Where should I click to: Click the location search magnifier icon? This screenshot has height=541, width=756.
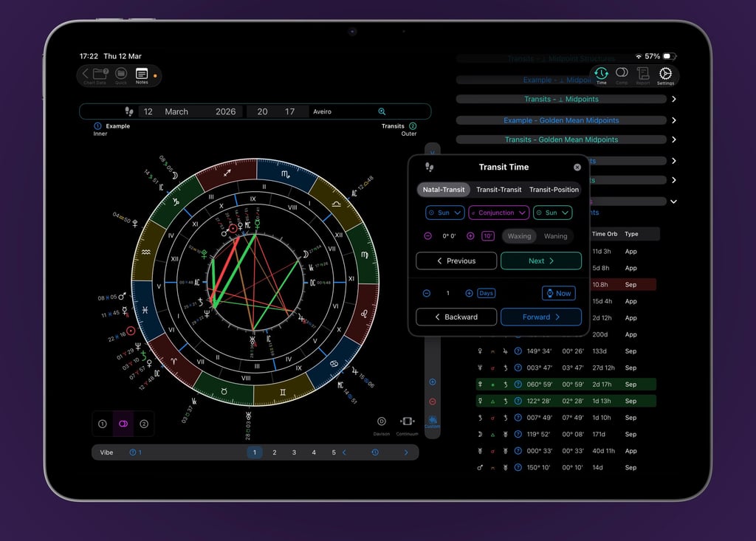pos(382,111)
